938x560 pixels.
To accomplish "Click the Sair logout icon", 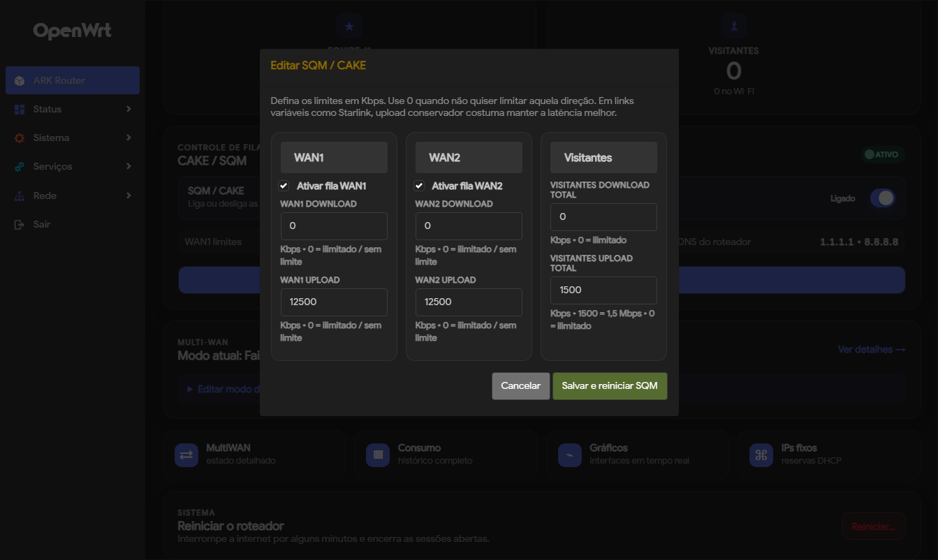I will (x=20, y=225).
